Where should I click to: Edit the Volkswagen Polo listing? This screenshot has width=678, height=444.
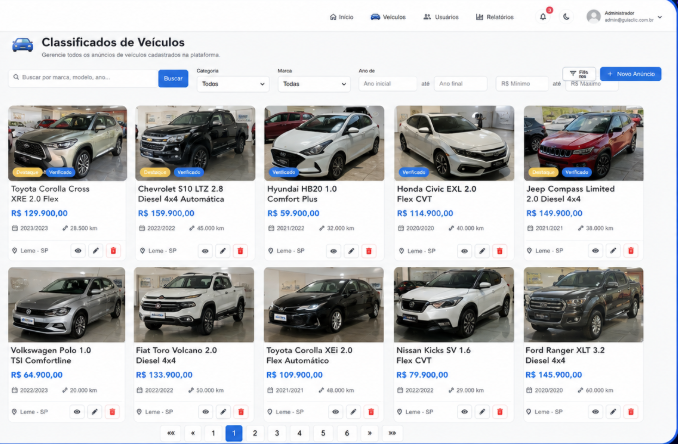pyautogui.click(x=95, y=412)
